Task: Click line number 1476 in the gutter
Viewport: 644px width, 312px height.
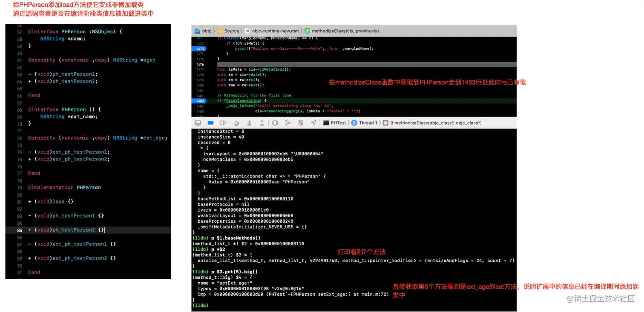Action: (x=200, y=64)
